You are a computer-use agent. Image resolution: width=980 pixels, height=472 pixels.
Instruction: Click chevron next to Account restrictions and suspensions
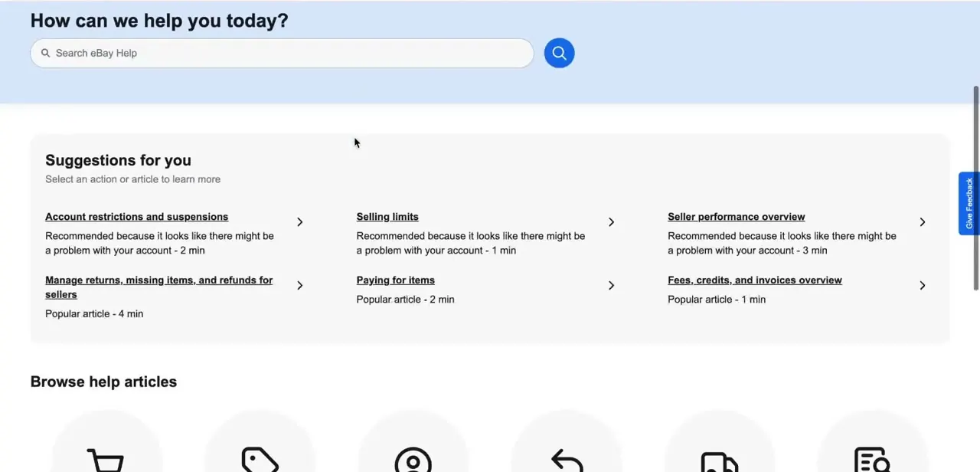(x=300, y=222)
